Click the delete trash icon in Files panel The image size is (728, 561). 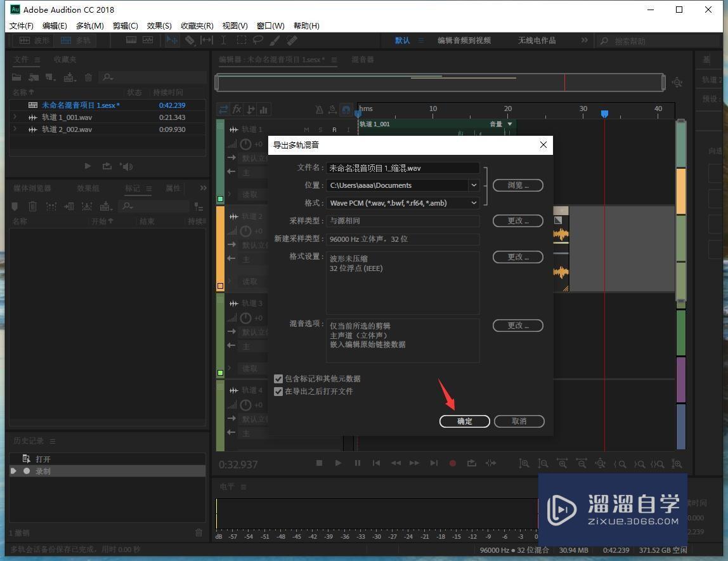(88, 77)
